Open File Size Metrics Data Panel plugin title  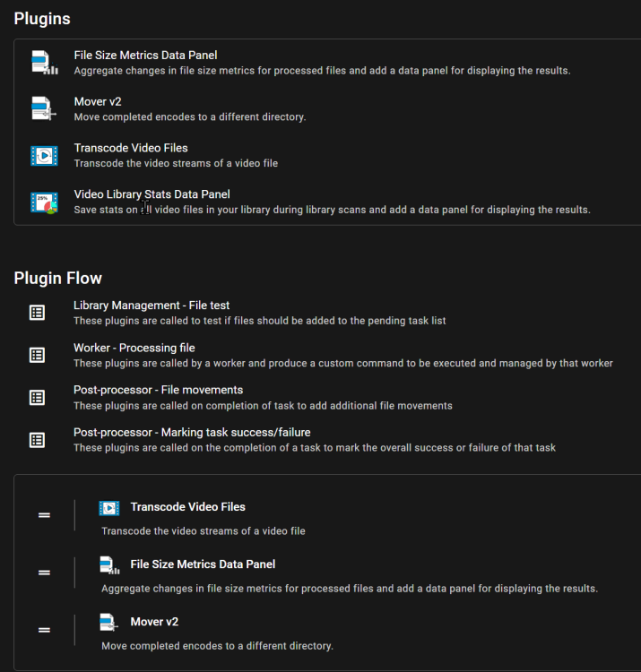click(145, 56)
